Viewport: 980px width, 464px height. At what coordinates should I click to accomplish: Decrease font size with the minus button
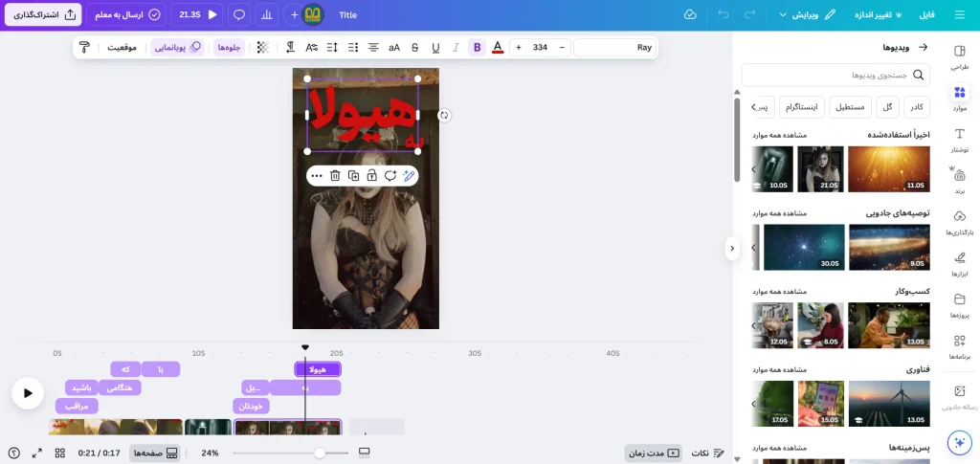[x=562, y=48]
